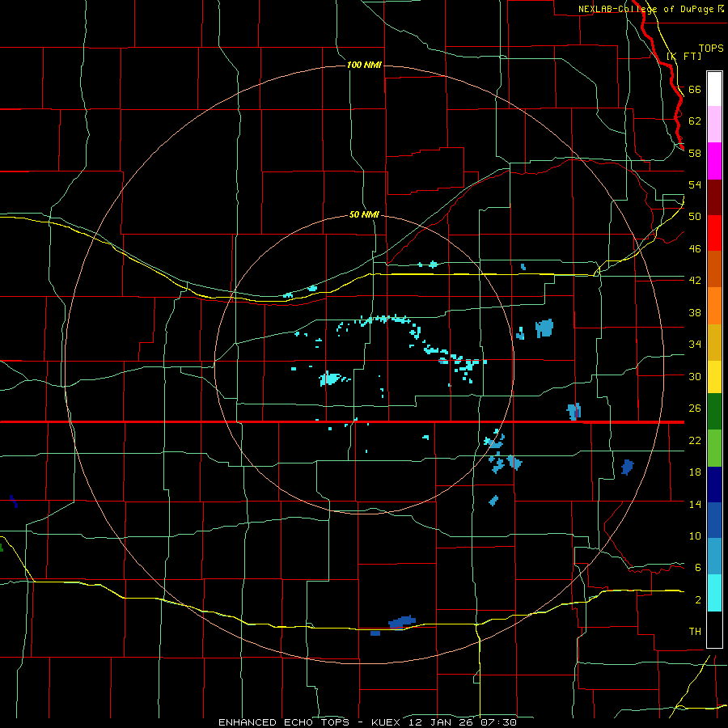Image resolution: width=728 pixels, height=728 pixels.
Task: Click the 22 legend value
Action: [695, 440]
